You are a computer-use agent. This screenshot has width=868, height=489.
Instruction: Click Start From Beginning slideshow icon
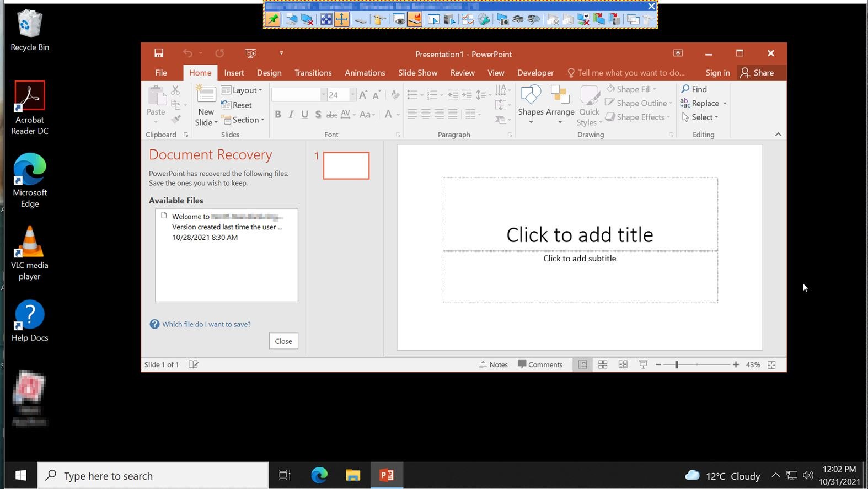tap(251, 53)
